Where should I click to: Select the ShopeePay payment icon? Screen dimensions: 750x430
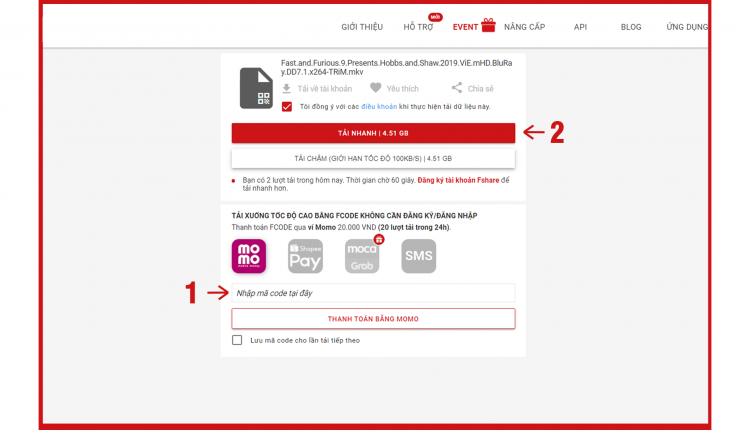[305, 256]
